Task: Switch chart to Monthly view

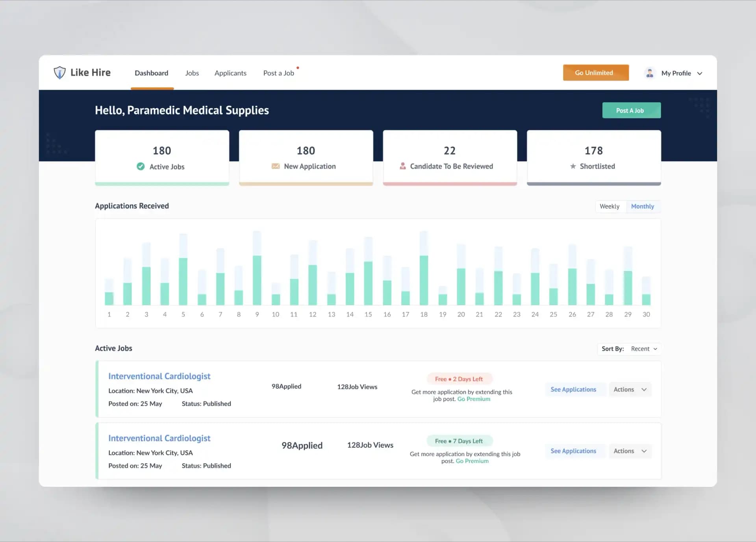Action: [642, 206]
